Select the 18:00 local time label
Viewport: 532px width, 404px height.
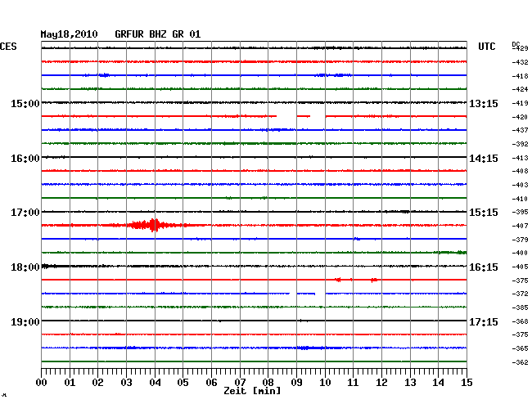tap(25, 267)
